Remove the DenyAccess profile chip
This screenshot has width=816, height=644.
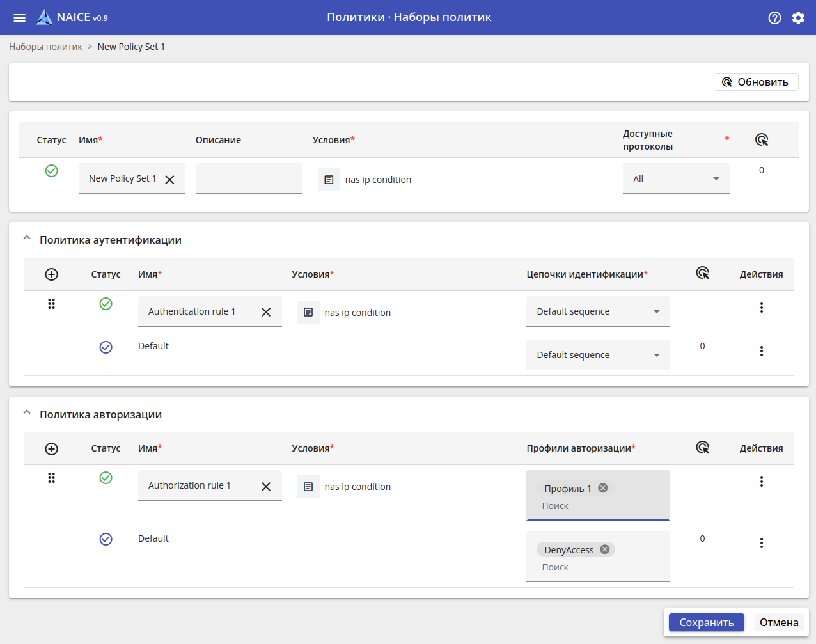(604, 549)
